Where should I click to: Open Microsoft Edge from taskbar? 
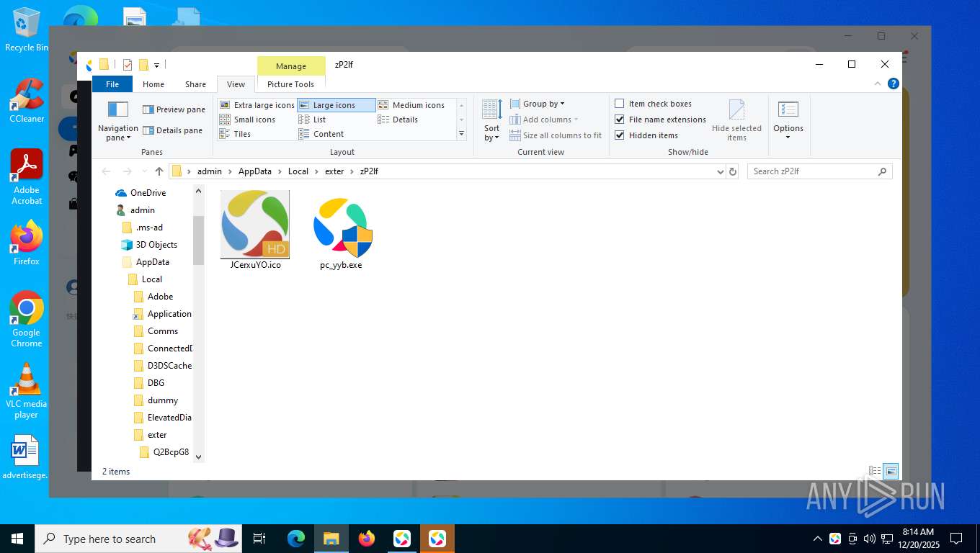click(x=296, y=539)
